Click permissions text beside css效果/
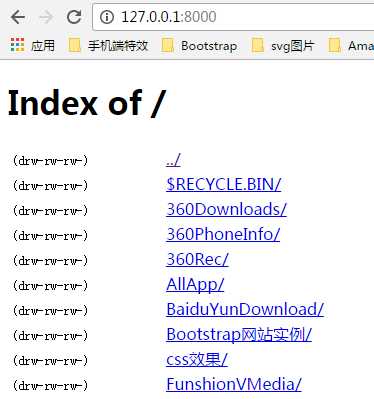374x399 pixels. click(50, 361)
